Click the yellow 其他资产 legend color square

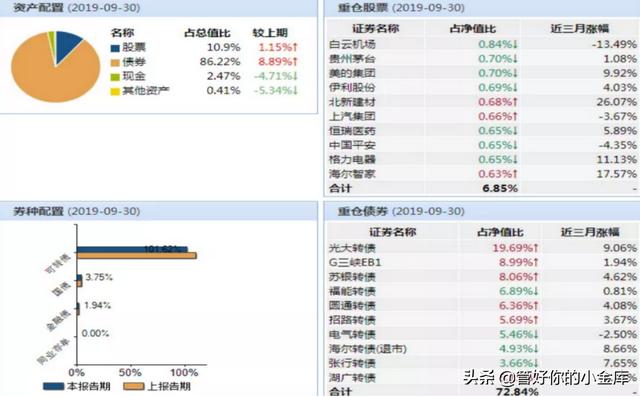pos(115,91)
